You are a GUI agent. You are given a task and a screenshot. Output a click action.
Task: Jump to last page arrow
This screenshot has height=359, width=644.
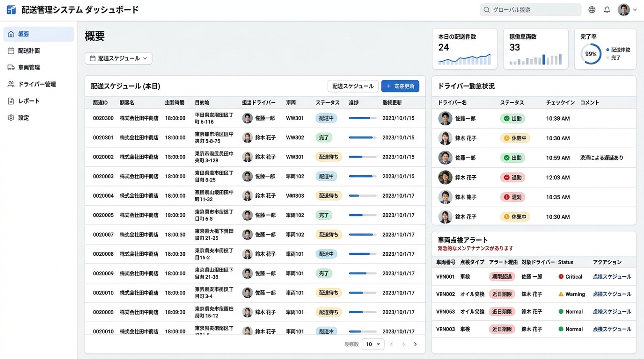(x=415, y=344)
